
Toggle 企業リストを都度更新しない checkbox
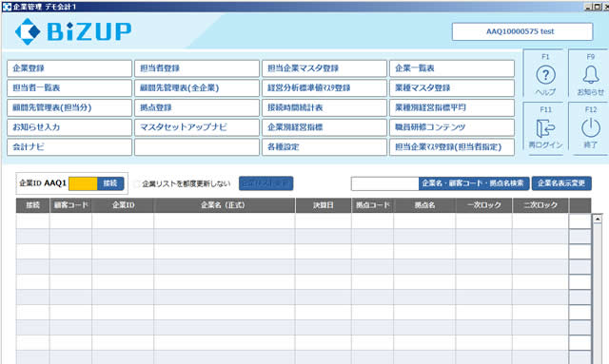pyautogui.click(x=136, y=184)
